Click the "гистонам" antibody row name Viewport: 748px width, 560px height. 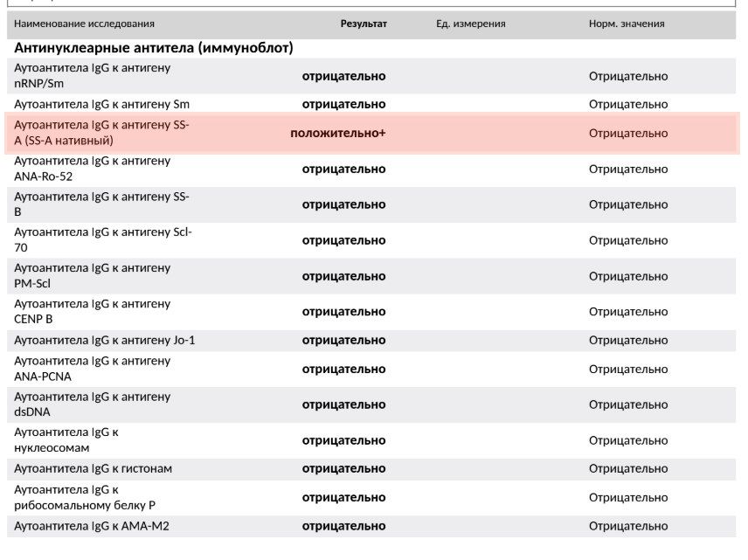point(93,468)
